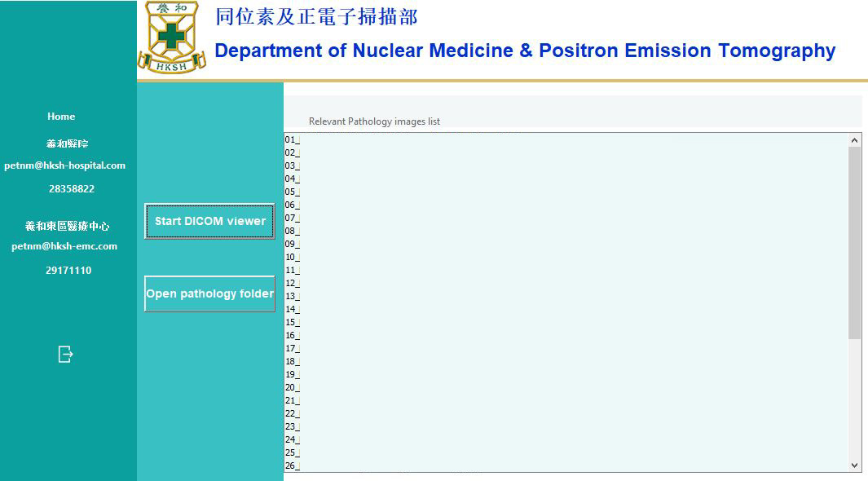Click scrollbar up arrow in images list
Viewport: 868px width, 481px height.
pos(854,140)
